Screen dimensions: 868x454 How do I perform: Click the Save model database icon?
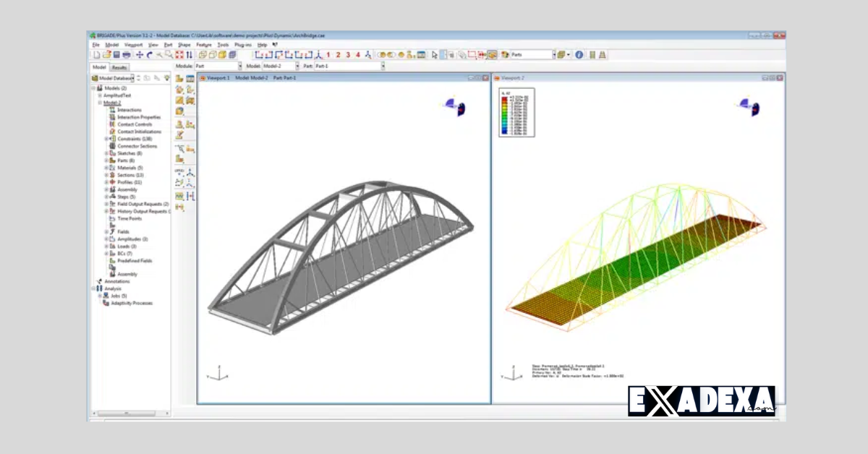point(116,55)
